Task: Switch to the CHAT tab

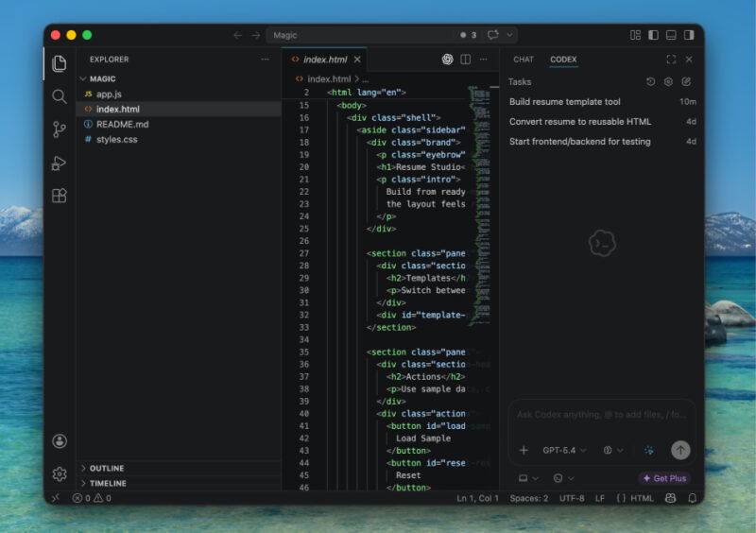Action: 524,60
